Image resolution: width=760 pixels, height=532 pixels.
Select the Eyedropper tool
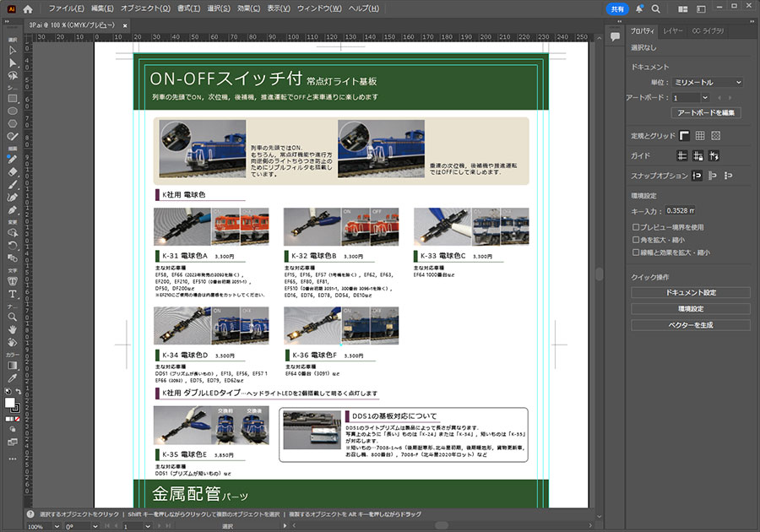pyautogui.click(x=13, y=378)
